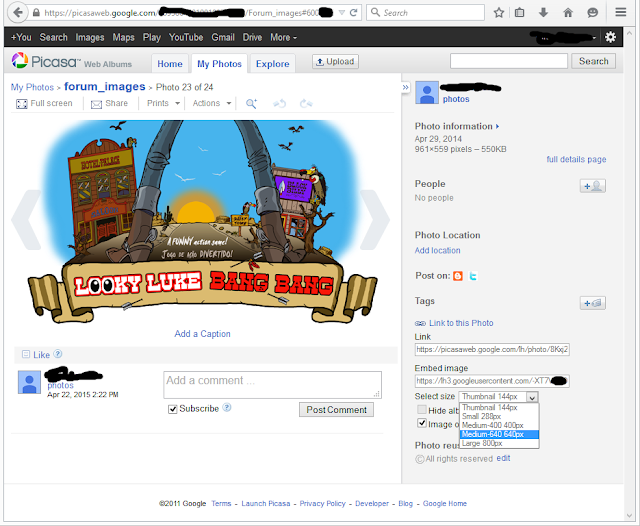Go to previous photo arrow
The width and height of the screenshot is (640, 526).
tap(26, 220)
